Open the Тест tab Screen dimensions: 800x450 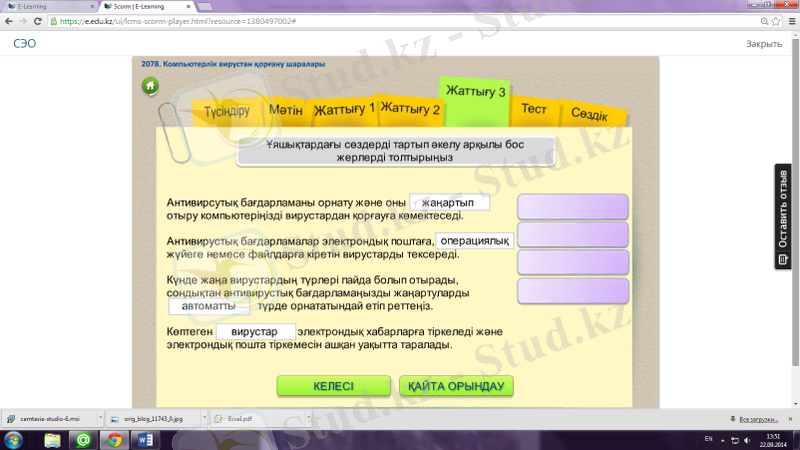click(533, 108)
